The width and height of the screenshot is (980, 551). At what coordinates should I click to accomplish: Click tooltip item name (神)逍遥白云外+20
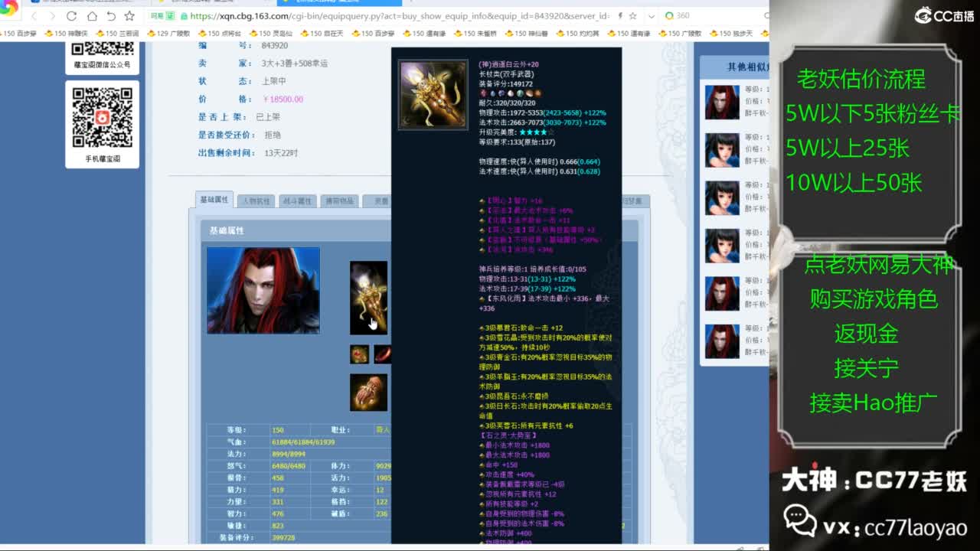click(x=508, y=64)
